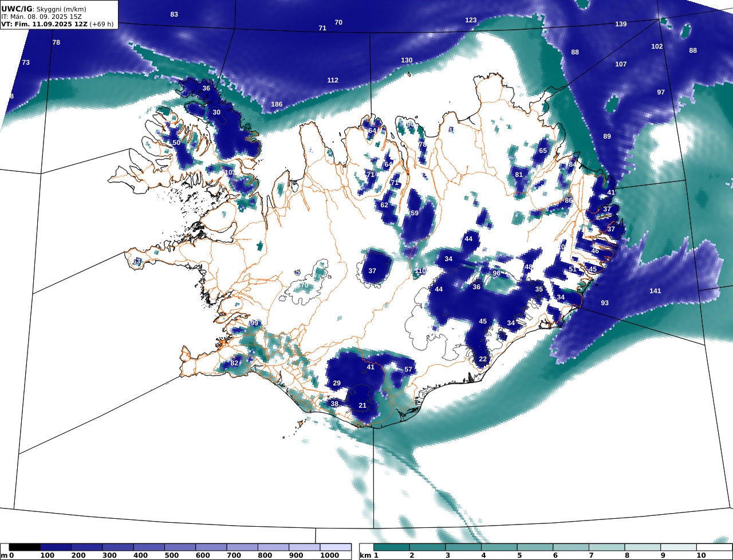Click visibility value 89 on the map

point(607,136)
